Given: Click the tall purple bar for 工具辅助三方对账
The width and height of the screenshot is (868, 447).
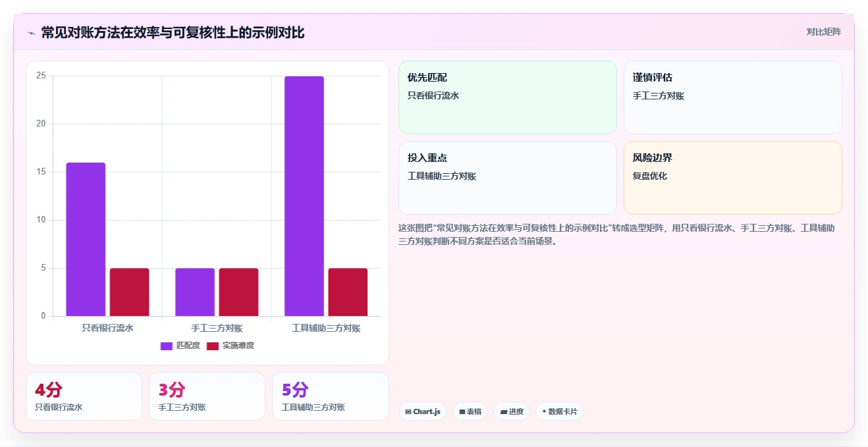Looking at the screenshot, I should tap(304, 196).
